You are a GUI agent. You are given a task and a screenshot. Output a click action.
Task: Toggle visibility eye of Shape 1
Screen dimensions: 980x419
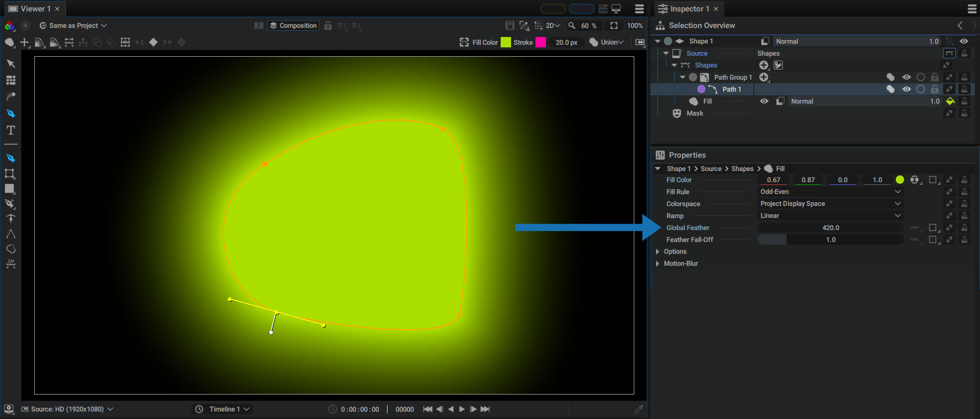click(964, 41)
